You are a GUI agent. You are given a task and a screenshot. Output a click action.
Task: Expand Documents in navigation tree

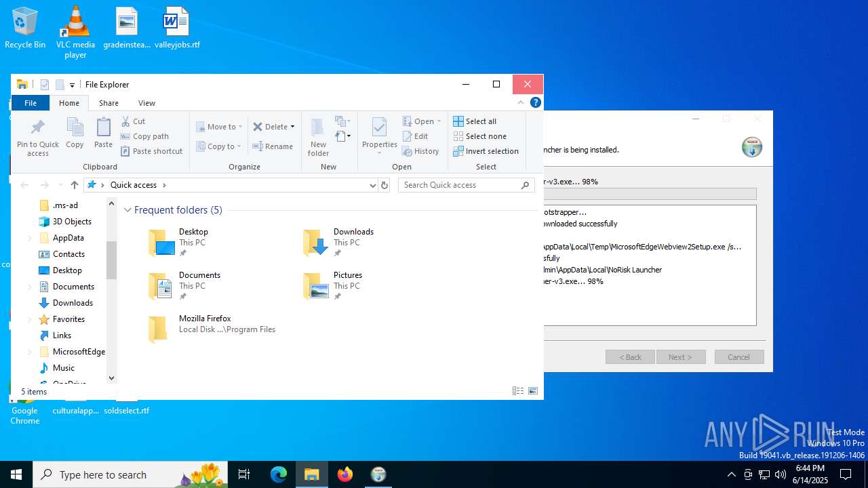(x=30, y=287)
